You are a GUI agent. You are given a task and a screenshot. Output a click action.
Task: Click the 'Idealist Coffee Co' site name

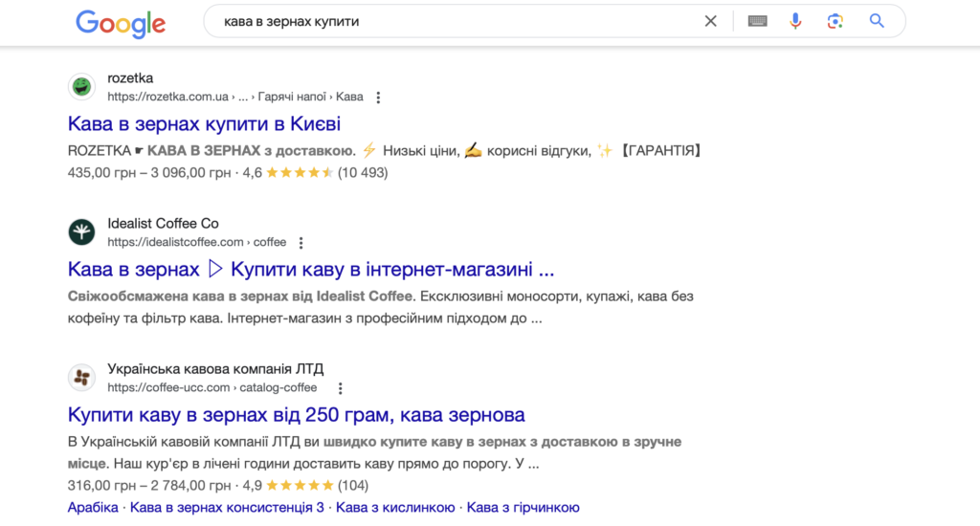click(x=163, y=224)
